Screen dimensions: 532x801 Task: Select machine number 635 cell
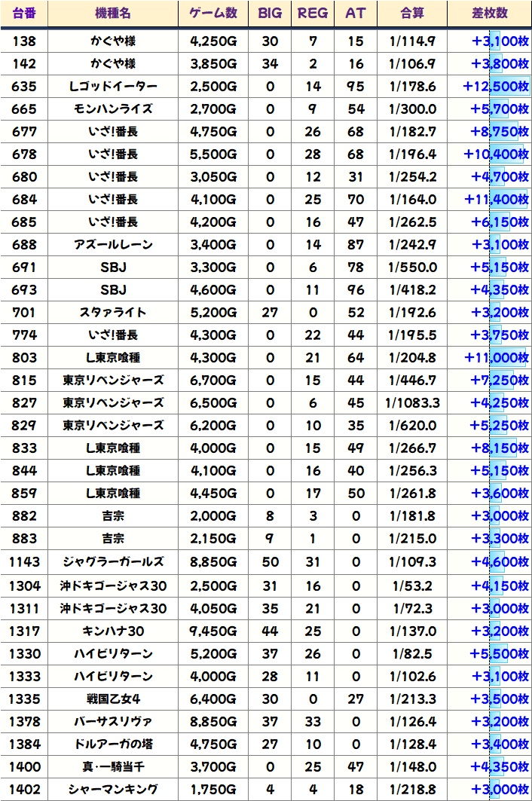point(24,87)
